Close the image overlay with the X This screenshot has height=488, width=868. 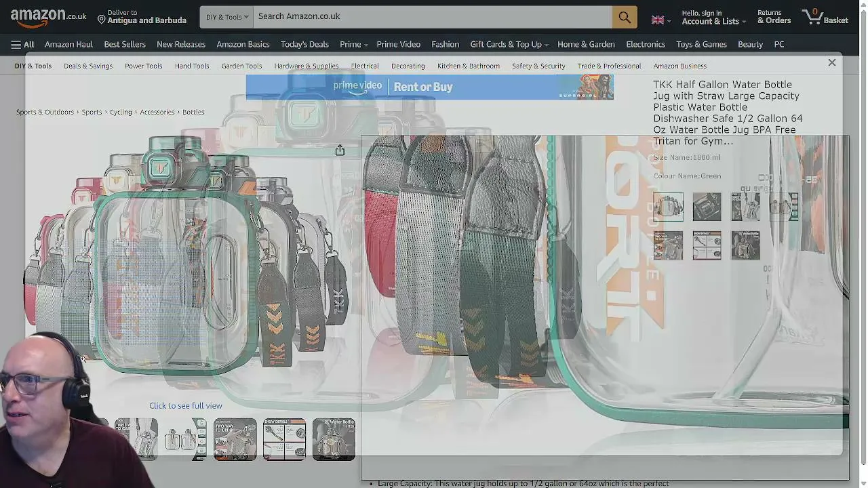pyautogui.click(x=832, y=62)
